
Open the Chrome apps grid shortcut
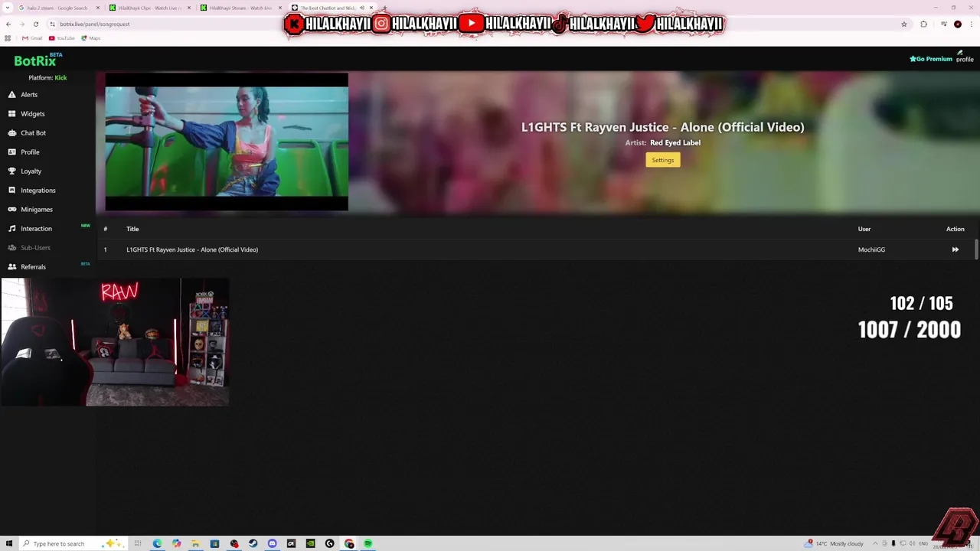pos(8,38)
